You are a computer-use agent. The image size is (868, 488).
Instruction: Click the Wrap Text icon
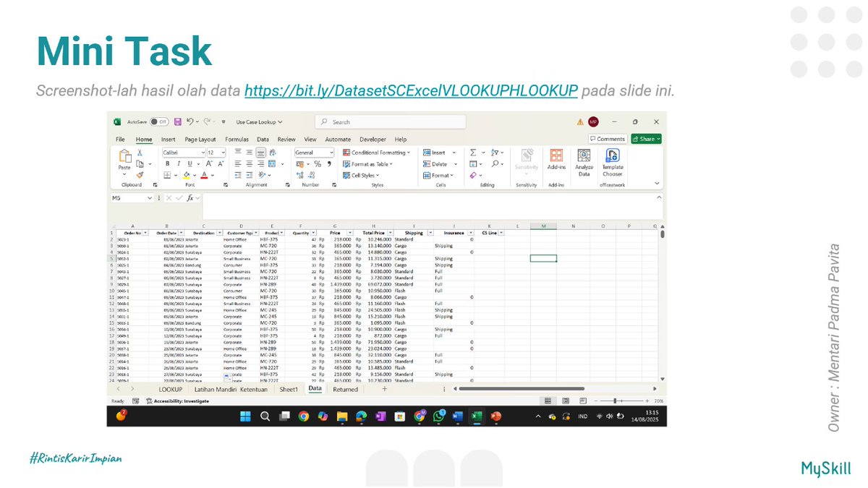pos(272,153)
